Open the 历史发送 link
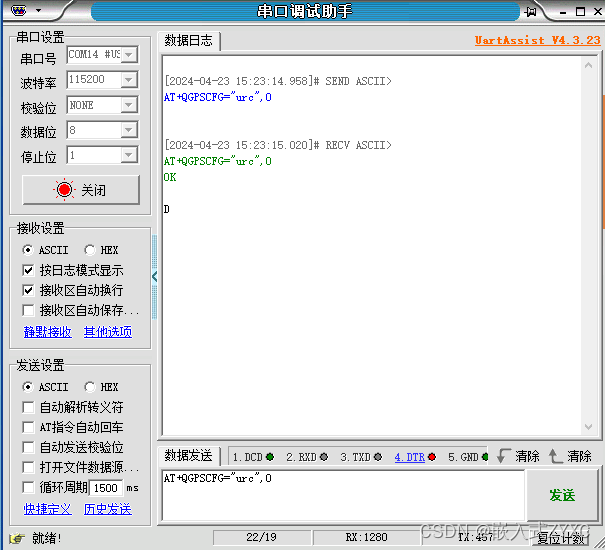Viewport: 605px width, 550px height. coord(108,509)
